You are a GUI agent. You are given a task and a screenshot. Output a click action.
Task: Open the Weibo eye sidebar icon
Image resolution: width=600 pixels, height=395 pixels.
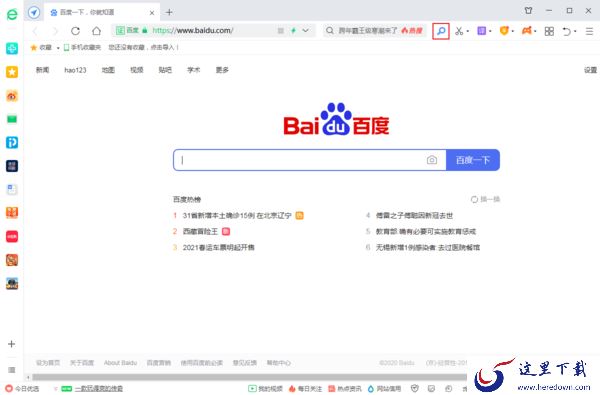coord(12,96)
